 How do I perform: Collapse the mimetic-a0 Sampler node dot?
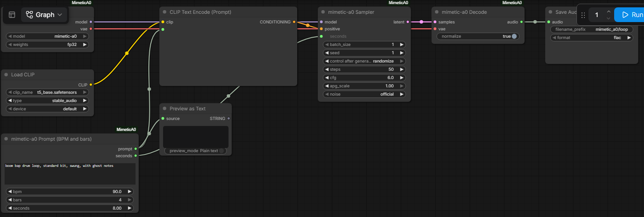pyautogui.click(x=323, y=12)
